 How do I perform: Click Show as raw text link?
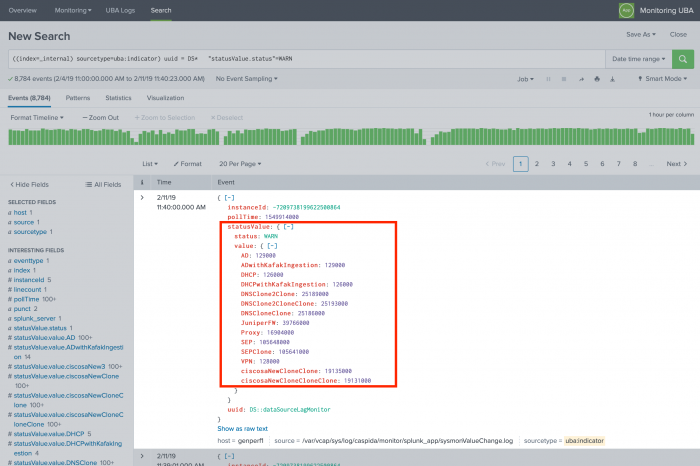point(242,429)
